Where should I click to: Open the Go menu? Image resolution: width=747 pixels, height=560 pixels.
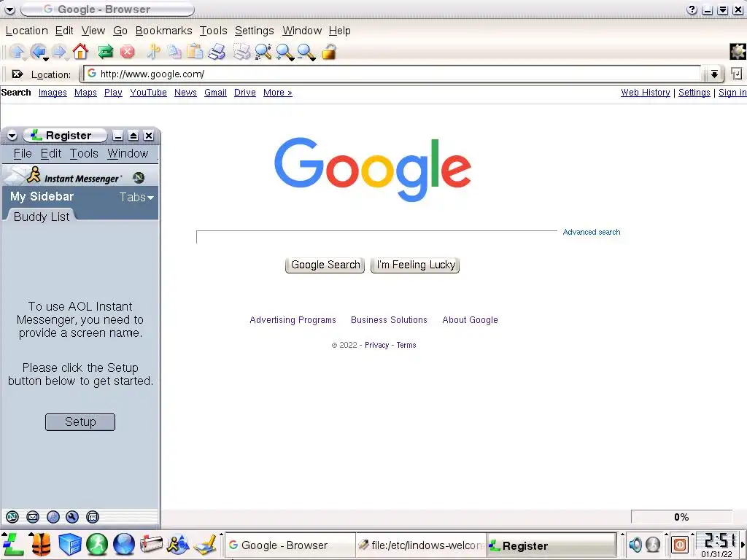pyautogui.click(x=120, y=31)
